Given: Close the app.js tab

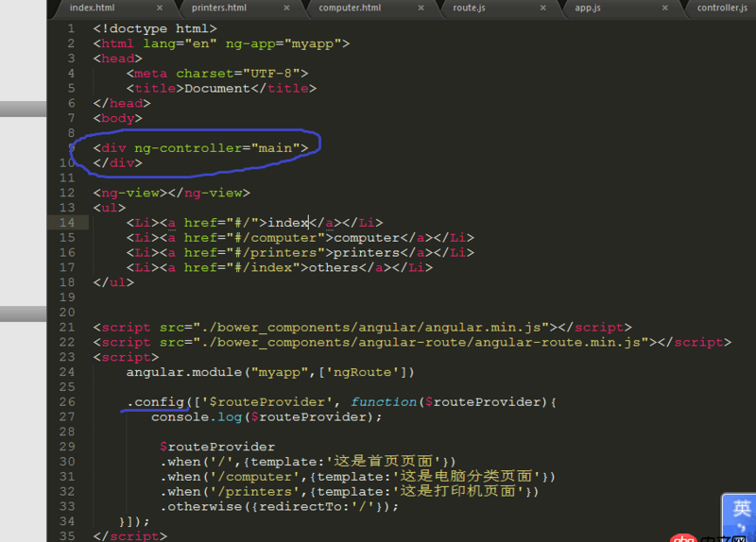Looking at the screenshot, I should point(665,8).
